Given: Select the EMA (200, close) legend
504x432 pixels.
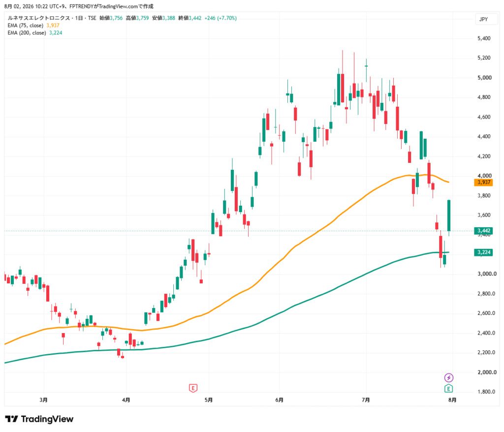Looking at the screenshot, I should [27, 33].
